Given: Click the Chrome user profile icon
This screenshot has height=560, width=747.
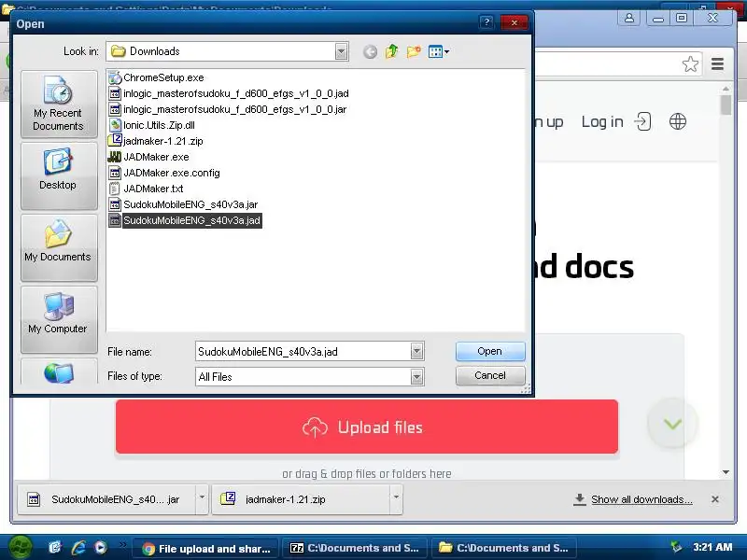Looking at the screenshot, I should (629, 18).
